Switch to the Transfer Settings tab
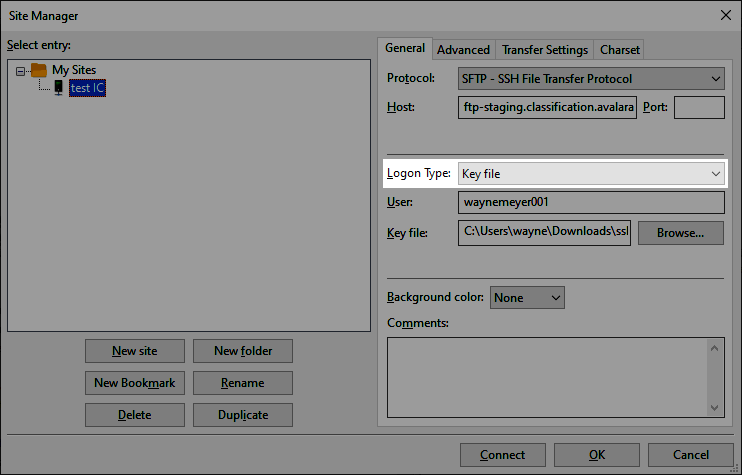The image size is (742, 475). tap(544, 49)
